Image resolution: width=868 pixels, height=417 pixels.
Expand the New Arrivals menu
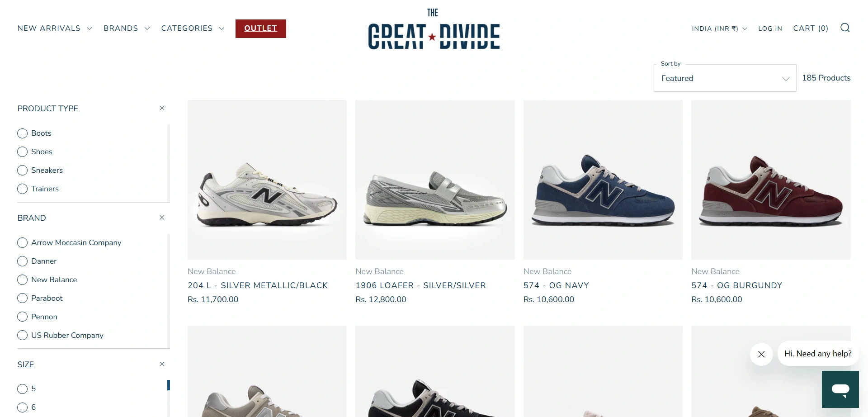pos(55,28)
